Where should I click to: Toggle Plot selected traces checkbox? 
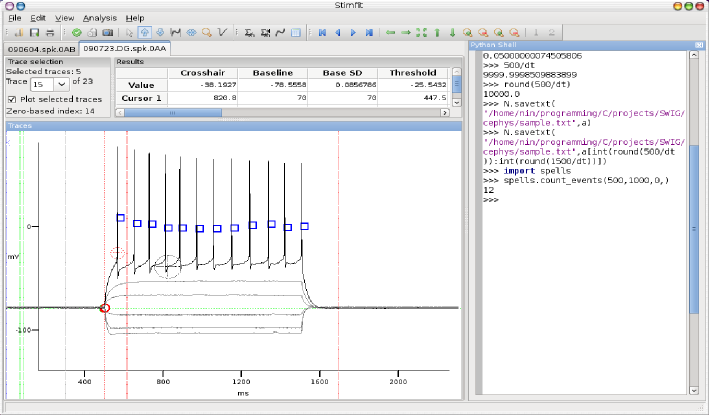pos(12,99)
